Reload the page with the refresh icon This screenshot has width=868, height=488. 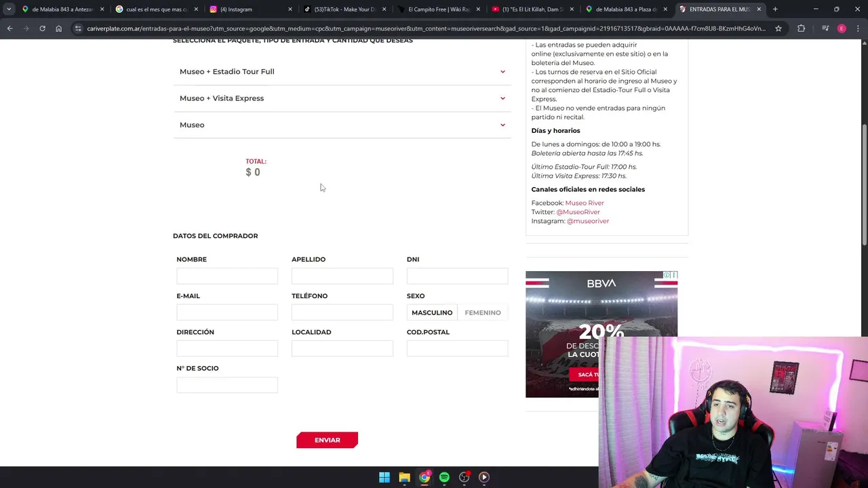(x=42, y=28)
